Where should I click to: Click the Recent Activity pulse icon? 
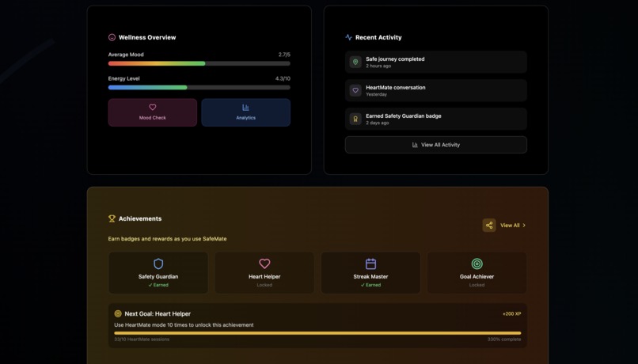point(349,37)
